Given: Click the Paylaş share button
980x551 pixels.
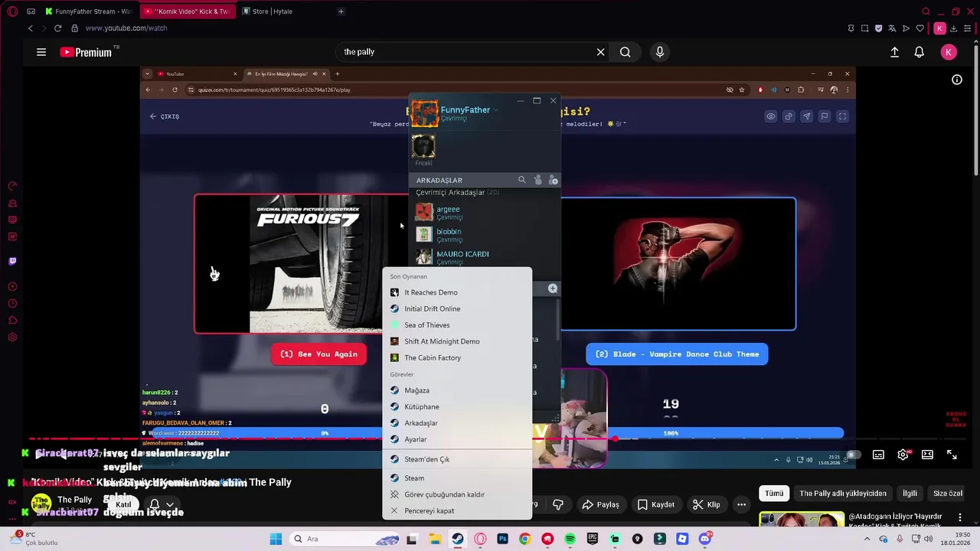Looking at the screenshot, I should [x=600, y=504].
